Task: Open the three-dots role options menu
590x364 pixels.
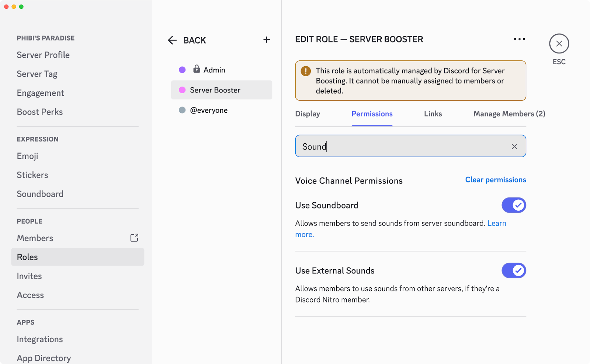Action: pos(519,39)
